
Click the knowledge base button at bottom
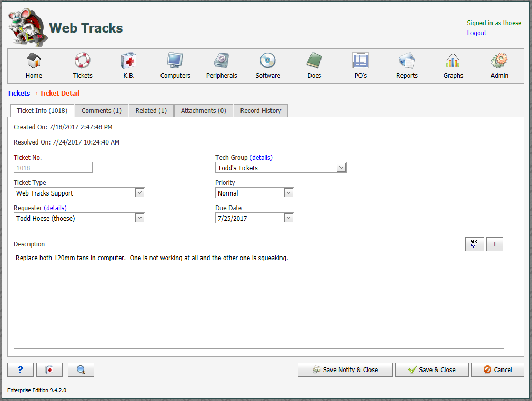pos(49,369)
